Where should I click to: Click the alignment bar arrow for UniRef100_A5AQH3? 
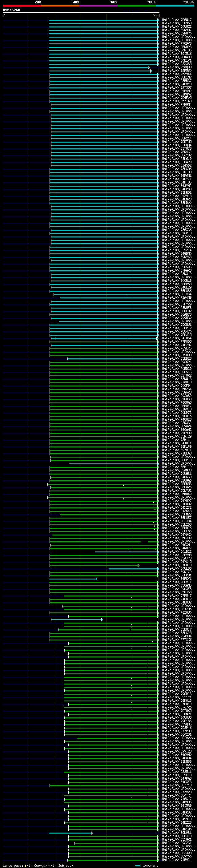point(148,67)
